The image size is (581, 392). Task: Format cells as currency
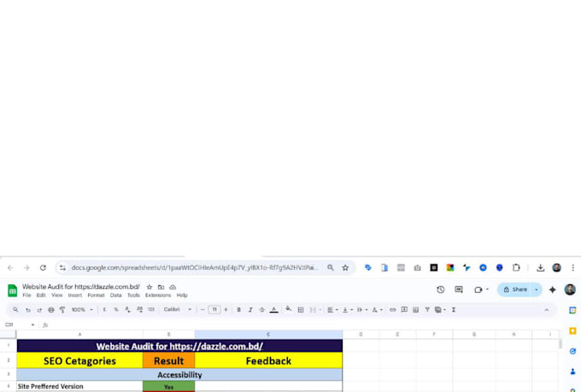click(104, 310)
